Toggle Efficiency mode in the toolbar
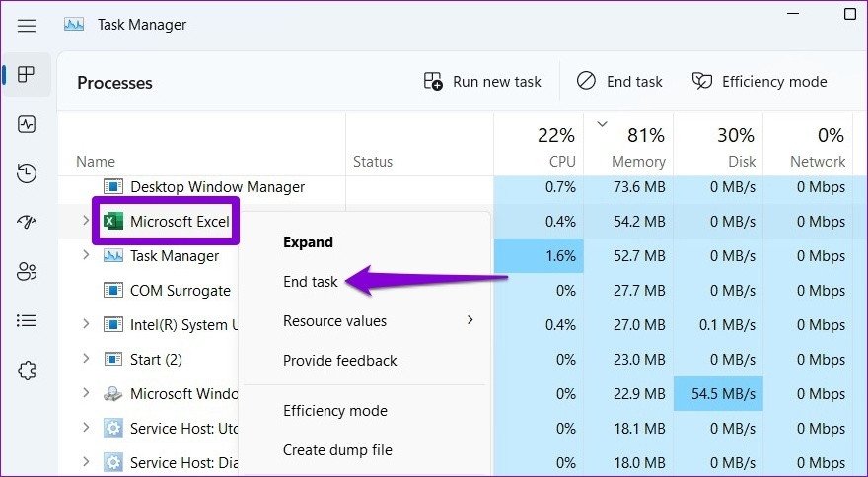 pyautogui.click(x=759, y=82)
